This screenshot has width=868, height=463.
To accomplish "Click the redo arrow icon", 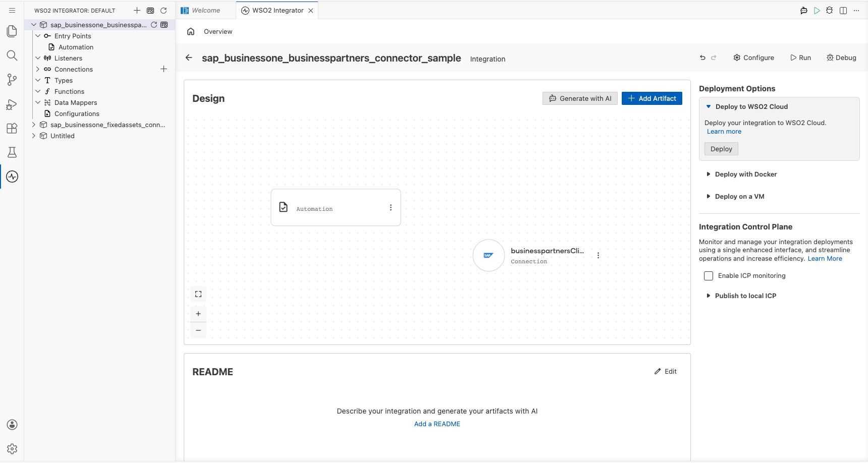I will pos(714,57).
